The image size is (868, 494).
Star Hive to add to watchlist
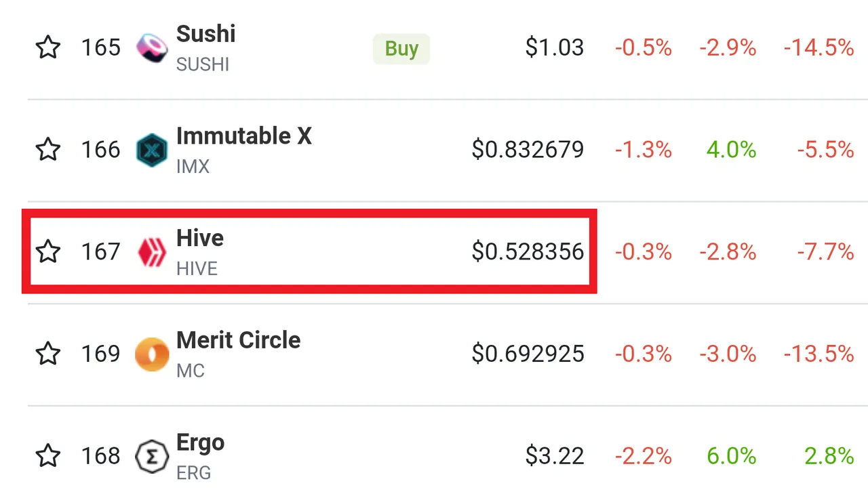tap(48, 252)
